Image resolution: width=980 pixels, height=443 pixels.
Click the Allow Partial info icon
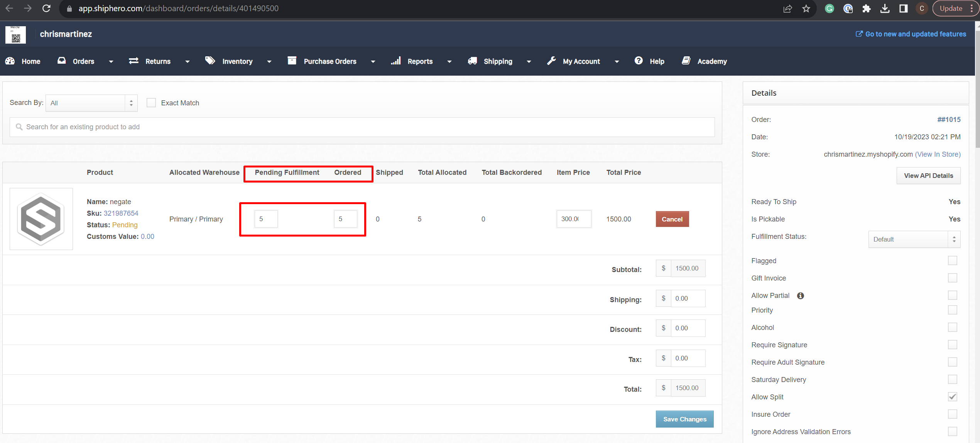pos(801,296)
